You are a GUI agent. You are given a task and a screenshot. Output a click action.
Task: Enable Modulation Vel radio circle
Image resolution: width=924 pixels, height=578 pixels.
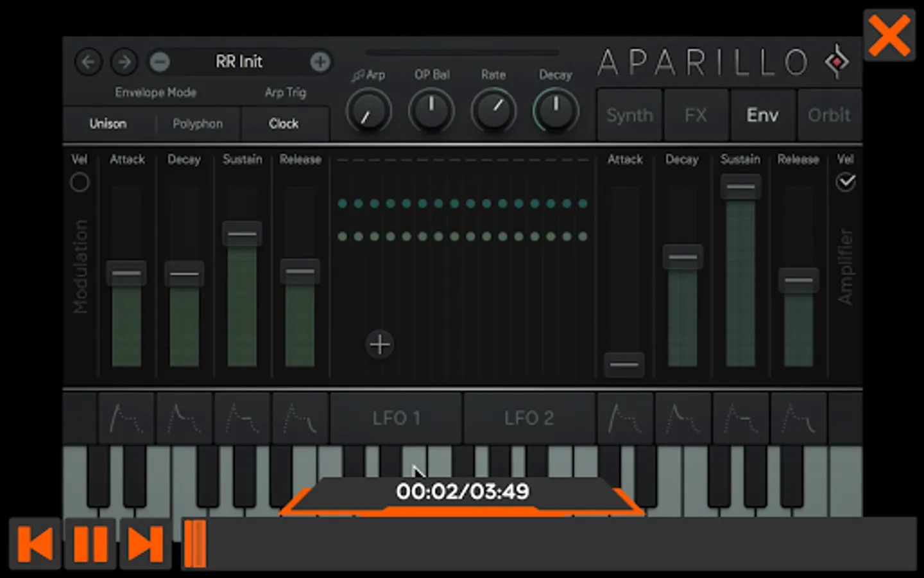[x=80, y=182]
